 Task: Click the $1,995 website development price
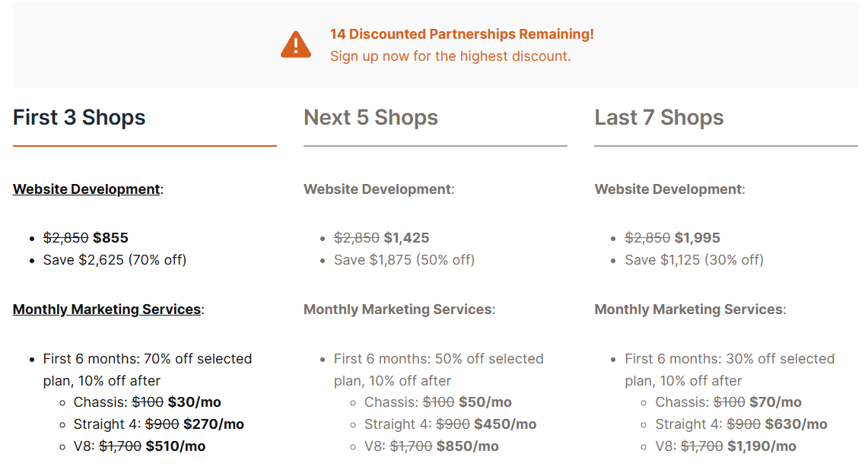pos(697,238)
